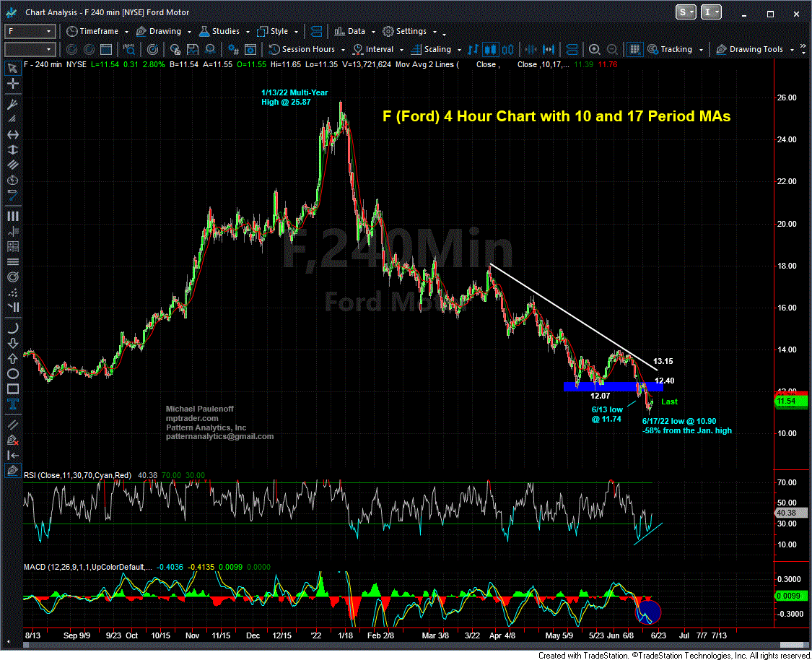The height and width of the screenshot is (660, 812).
Task: Select the down arrow drawing tool
Action: tap(12, 343)
